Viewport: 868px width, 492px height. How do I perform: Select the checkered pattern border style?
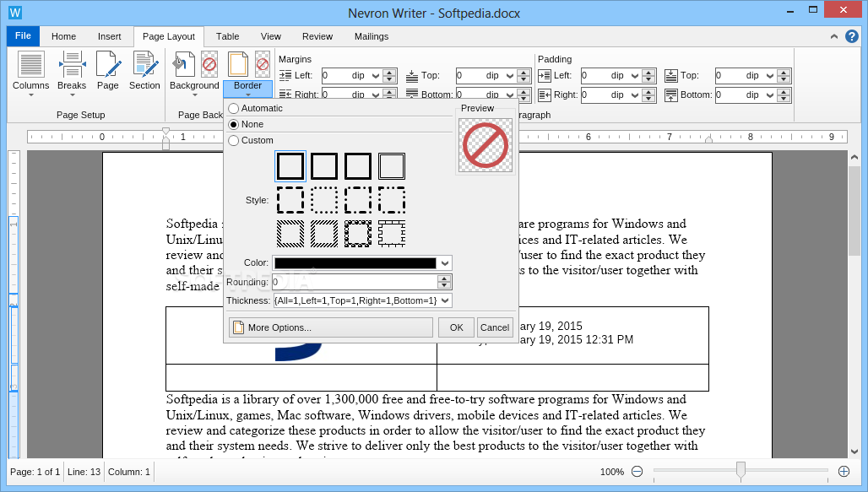358,234
